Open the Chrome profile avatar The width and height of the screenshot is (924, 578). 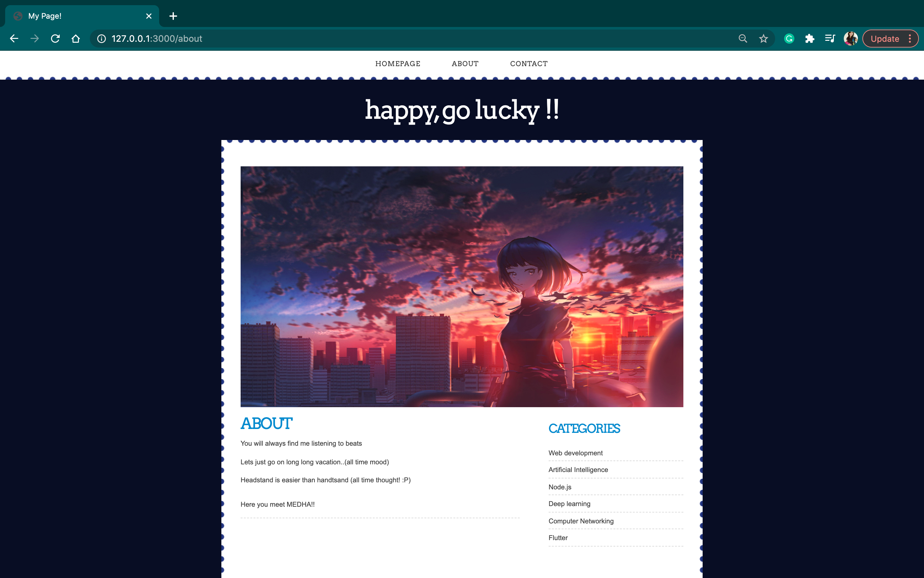851,39
